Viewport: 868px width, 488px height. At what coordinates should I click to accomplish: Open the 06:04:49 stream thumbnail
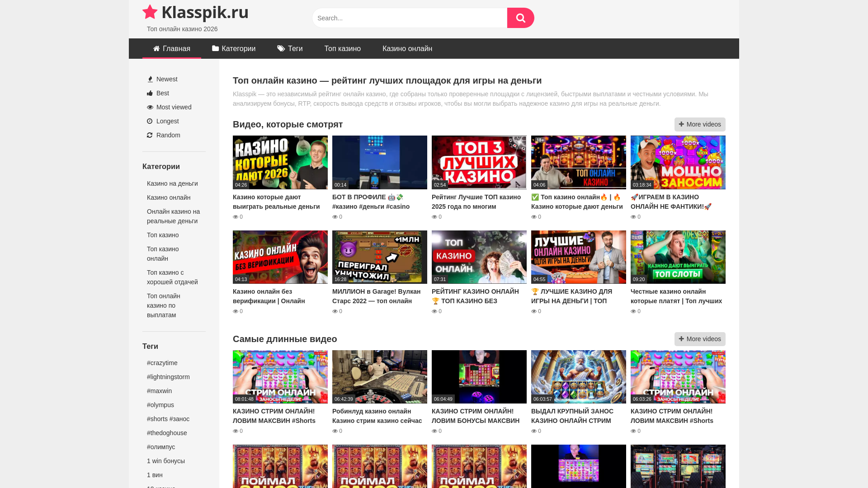(x=479, y=377)
